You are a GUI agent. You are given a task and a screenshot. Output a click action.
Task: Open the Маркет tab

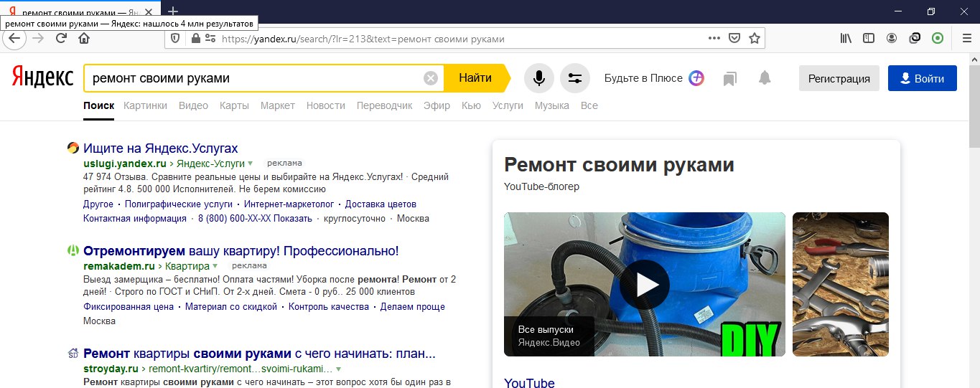point(278,105)
